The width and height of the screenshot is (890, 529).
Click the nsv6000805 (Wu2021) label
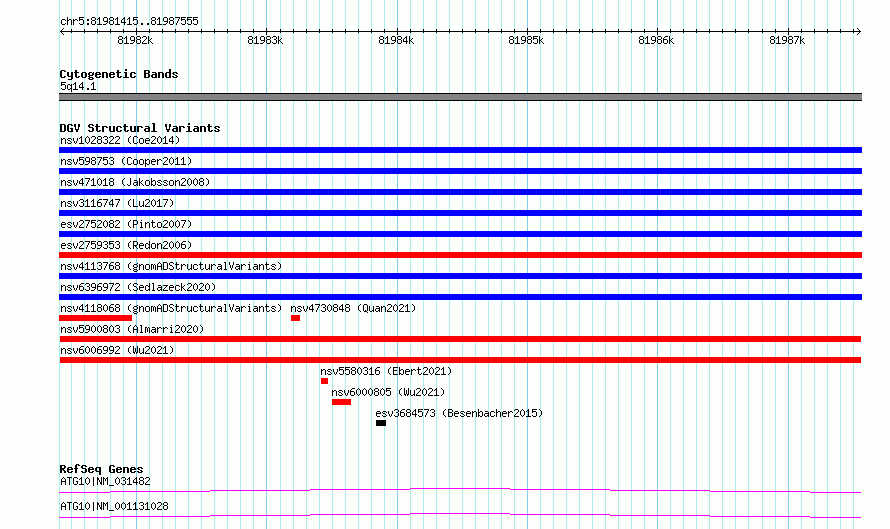click(388, 392)
